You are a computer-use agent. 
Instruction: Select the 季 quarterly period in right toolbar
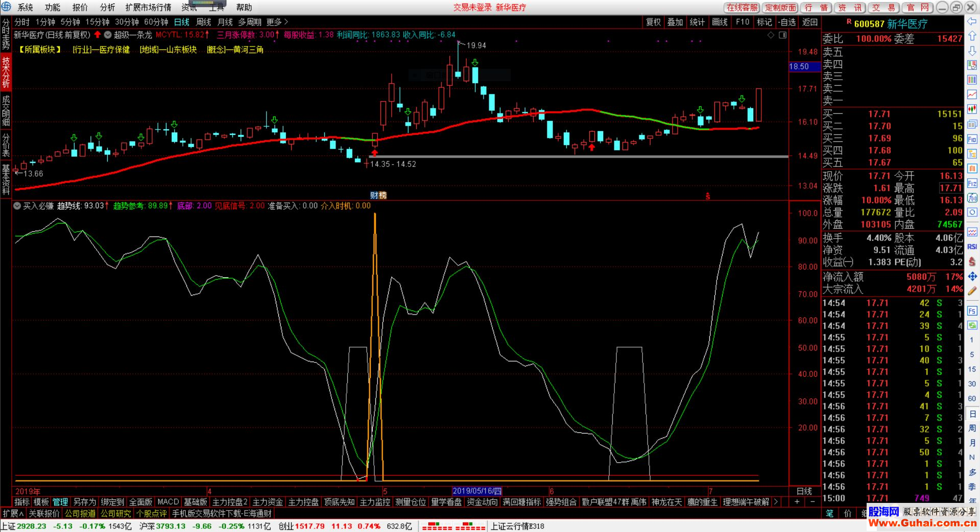tap(972, 487)
